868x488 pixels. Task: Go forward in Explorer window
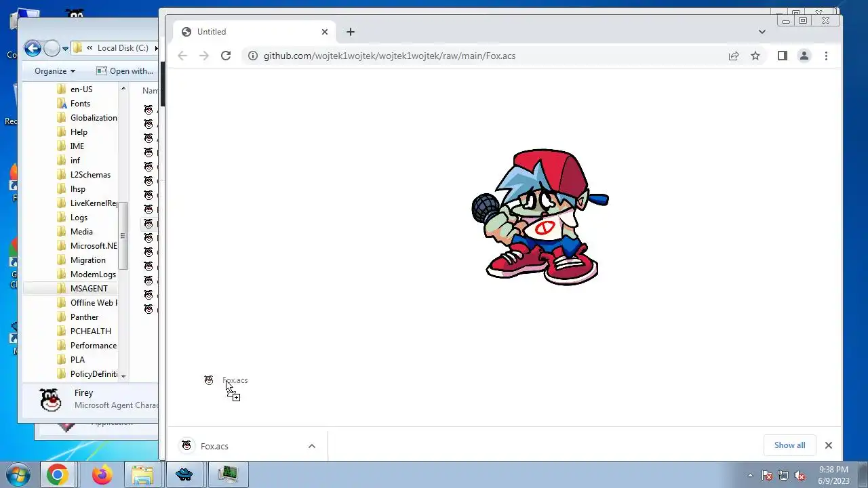pyautogui.click(x=52, y=48)
